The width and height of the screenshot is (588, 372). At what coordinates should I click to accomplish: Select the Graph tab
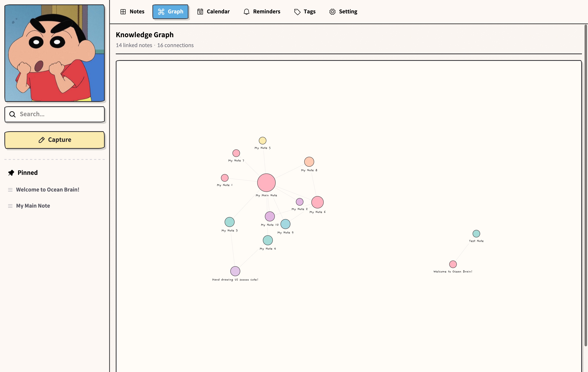point(170,12)
